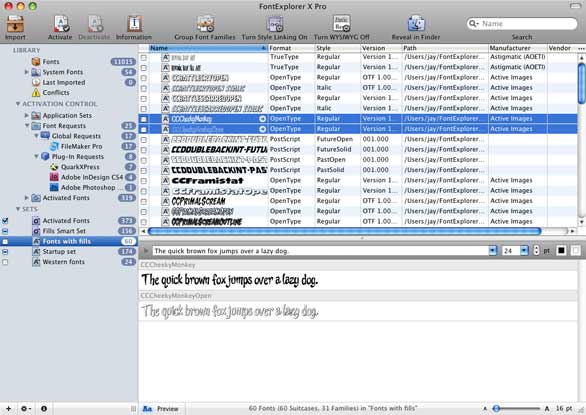Expand Activated Fonts under Activation Control

[27, 198]
